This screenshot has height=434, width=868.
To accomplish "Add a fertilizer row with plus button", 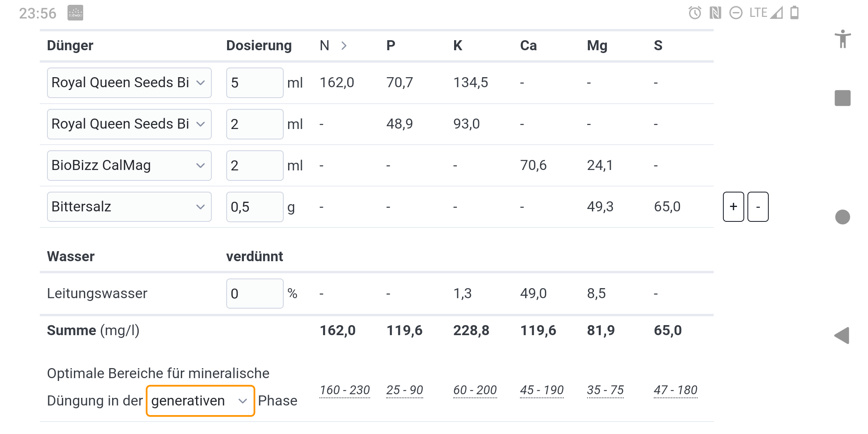I will (733, 207).
